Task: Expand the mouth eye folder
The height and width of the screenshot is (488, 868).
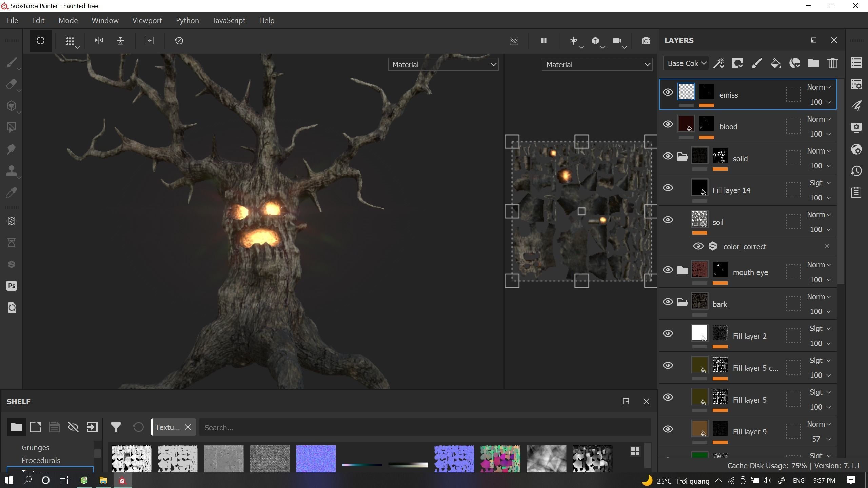Action: point(682,270)
